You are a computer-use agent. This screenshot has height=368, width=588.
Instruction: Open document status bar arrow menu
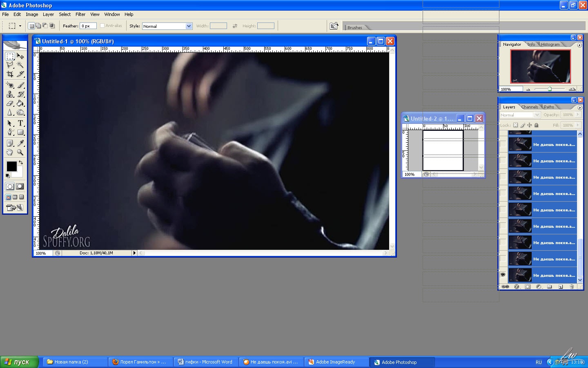pyautogui.click(x=134, y=253)
